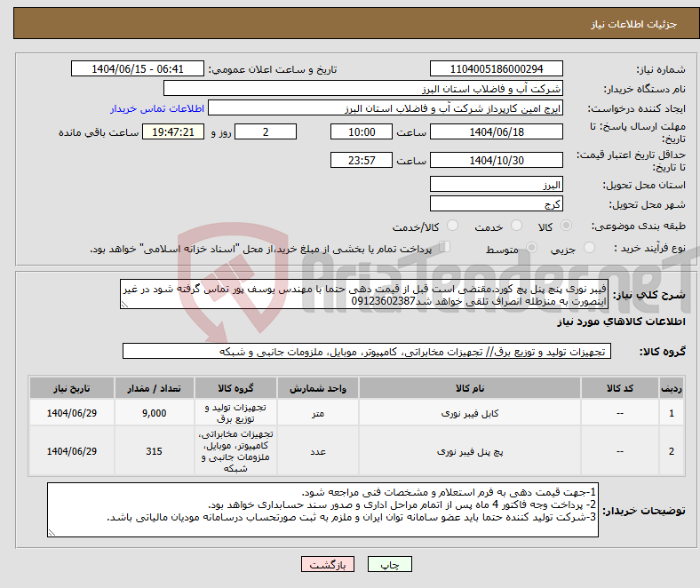Click the remaining days field showing 2
Image resolution: width=700 pixels, height=588 pixels.
tap(266, 132)
